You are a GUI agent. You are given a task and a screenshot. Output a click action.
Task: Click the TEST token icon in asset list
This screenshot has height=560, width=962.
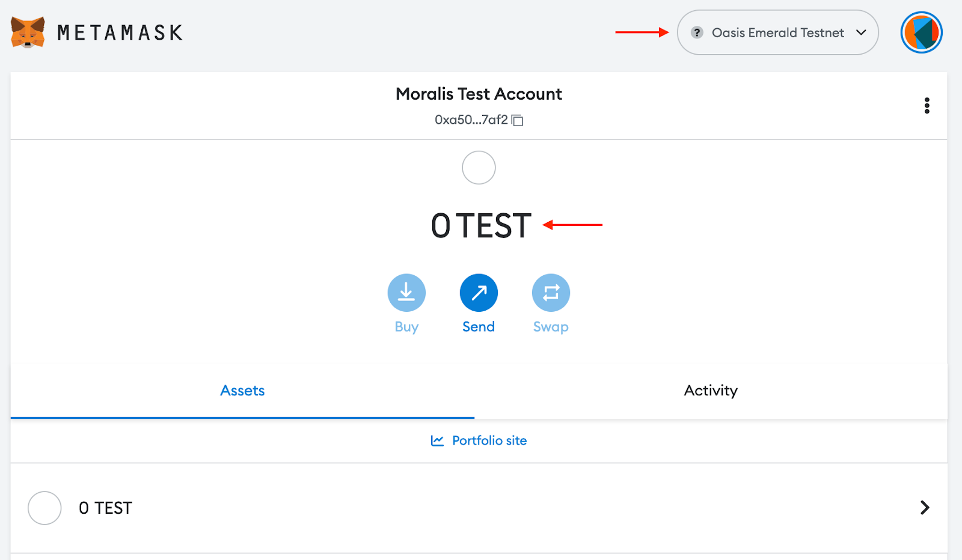click(x=44, y=508)
